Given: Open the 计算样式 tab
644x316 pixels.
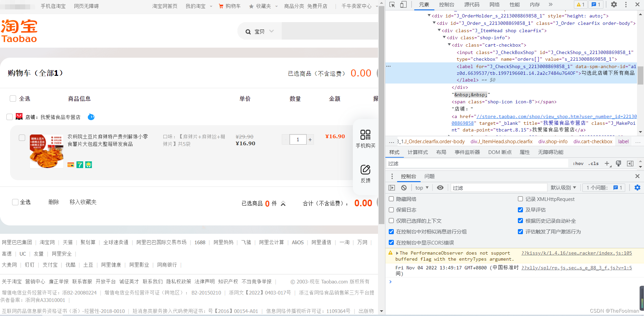Looking at the screenshot, I should pyautogui.click(x=418, y=152).
